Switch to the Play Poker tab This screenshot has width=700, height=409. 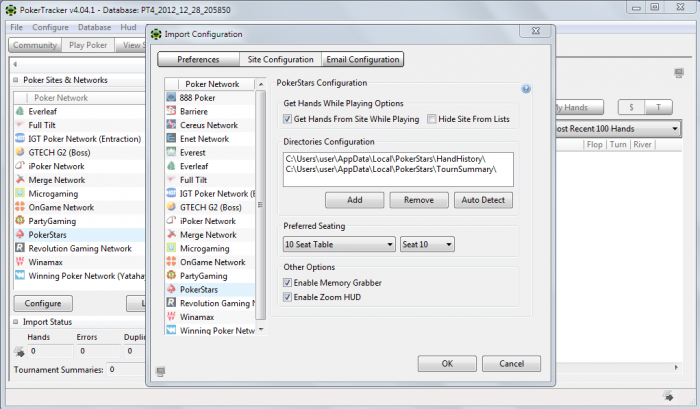tap(88, 45)
